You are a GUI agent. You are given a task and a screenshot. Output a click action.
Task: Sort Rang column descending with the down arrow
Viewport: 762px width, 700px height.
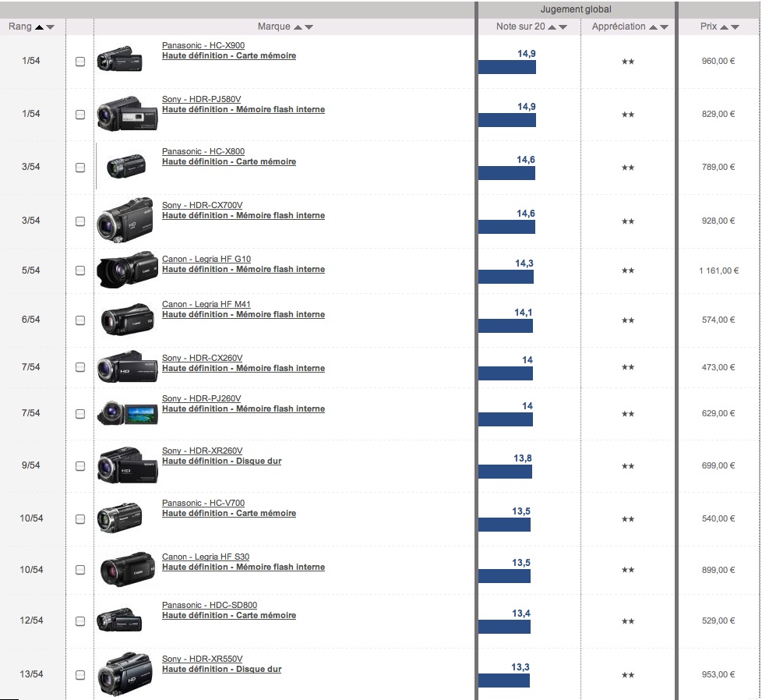point(50,27)
